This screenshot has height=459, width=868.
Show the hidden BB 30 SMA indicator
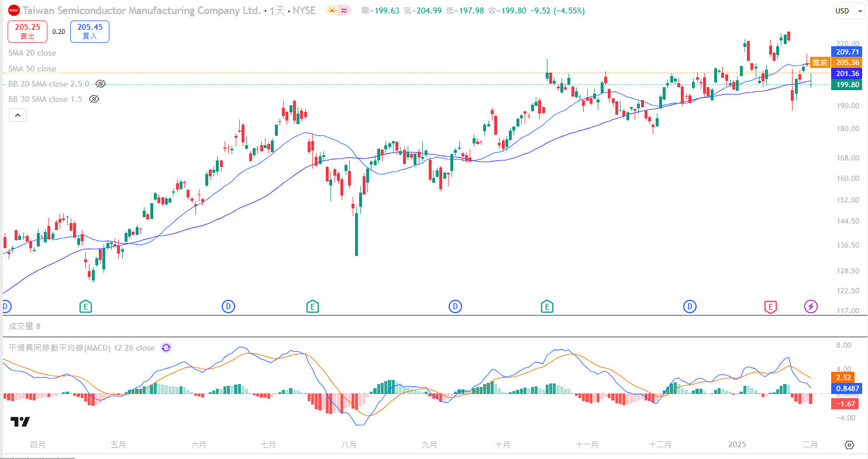point(94,99)
